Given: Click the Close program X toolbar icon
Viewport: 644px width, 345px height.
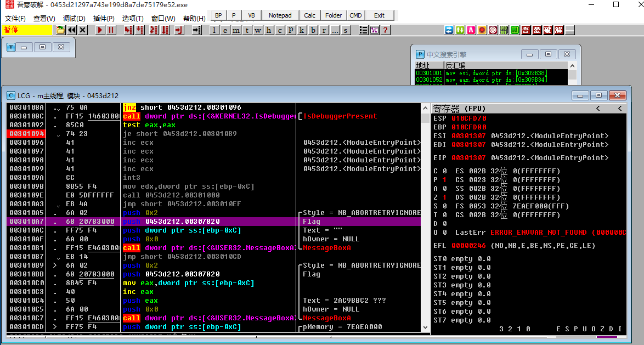Looking at the screenshot, I should point(83,30).
